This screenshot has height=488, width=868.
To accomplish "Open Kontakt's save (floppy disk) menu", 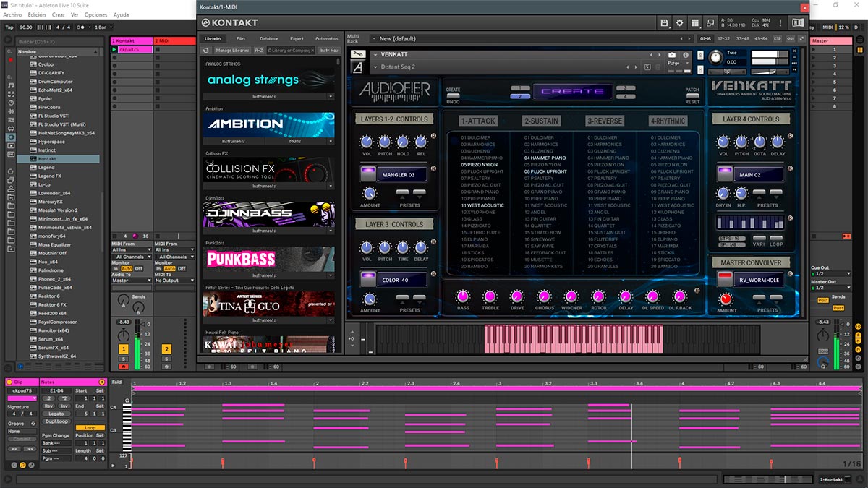I will coord(664,23).
